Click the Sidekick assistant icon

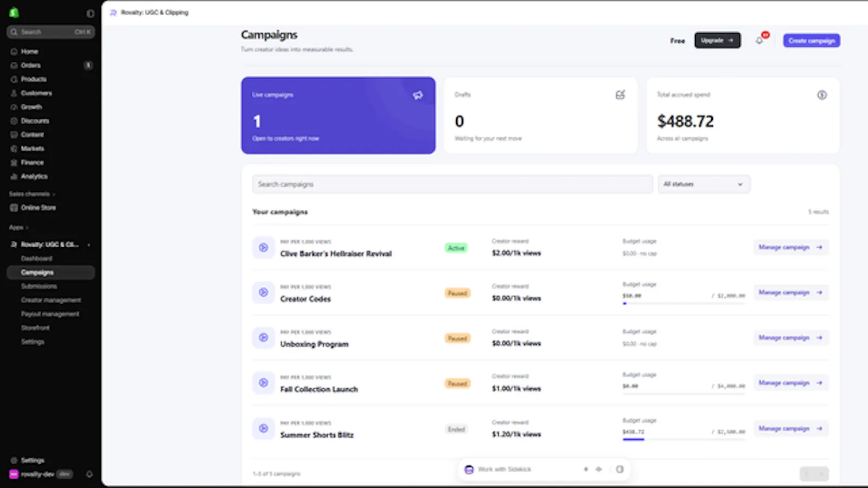point(469,470)
